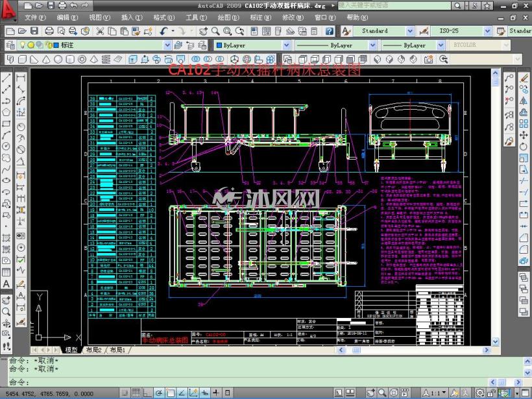532x399 pixels.
Task: Click the layer color swatch beside 标注
Action: 56,45
